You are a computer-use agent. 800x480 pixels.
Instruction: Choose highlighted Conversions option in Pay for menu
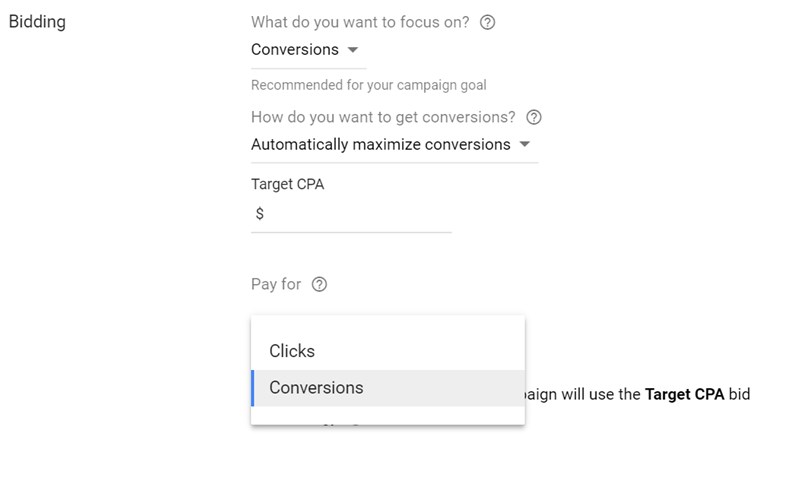pyautogui.click(x=388, y=388)
